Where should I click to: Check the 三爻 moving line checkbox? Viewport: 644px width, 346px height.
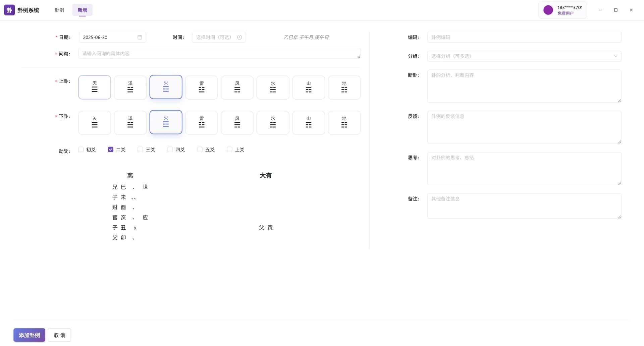140,150
